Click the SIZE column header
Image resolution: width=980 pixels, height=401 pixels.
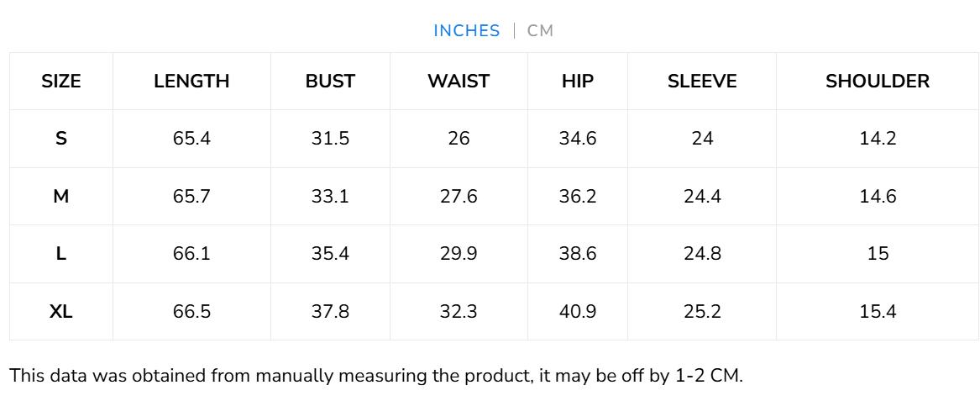tap(61, 82)
